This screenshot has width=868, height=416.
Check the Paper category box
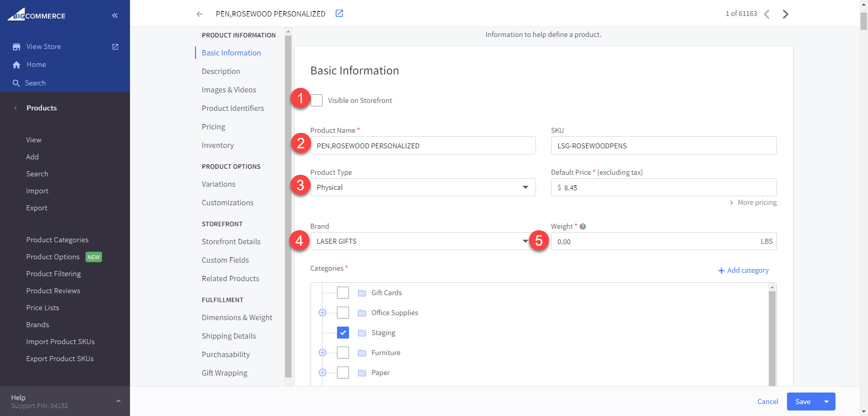tap(343, 373)
